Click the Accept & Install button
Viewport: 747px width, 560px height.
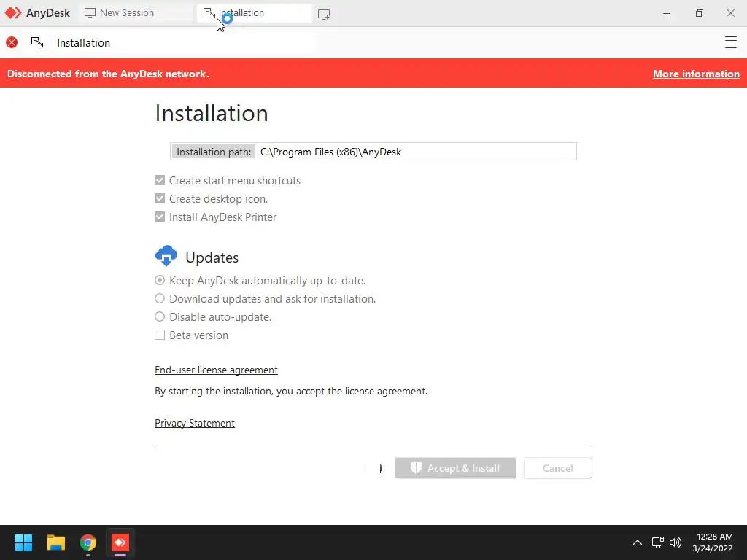(455, 468)
